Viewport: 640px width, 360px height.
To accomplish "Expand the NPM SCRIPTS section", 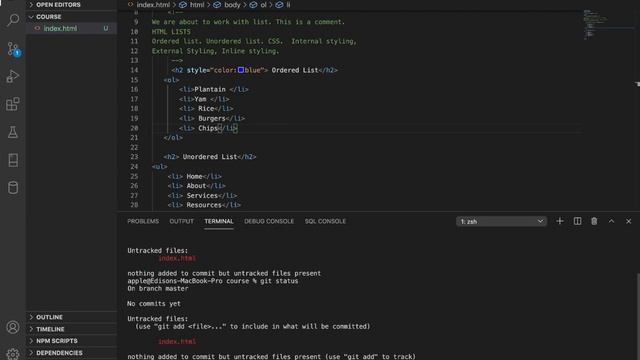I will 71,341.
